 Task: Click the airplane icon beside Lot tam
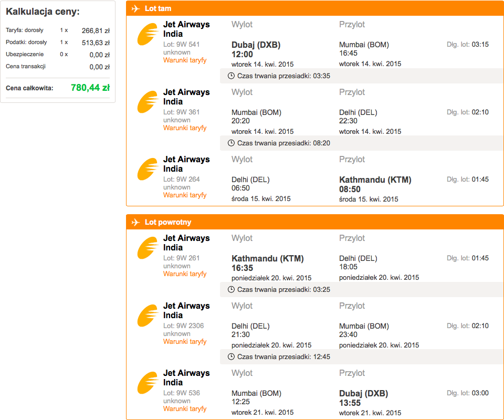click(x=135, y=8)
